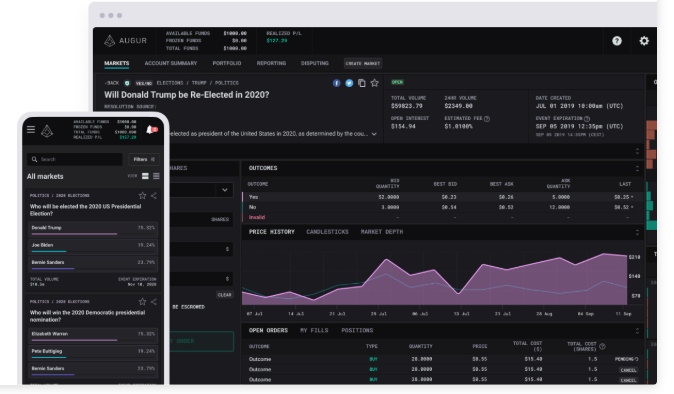Image resolution: width=674 pixels, height=394 pixels.
Task: Click Event Expiration info icon
Action: tap(587, 119)
